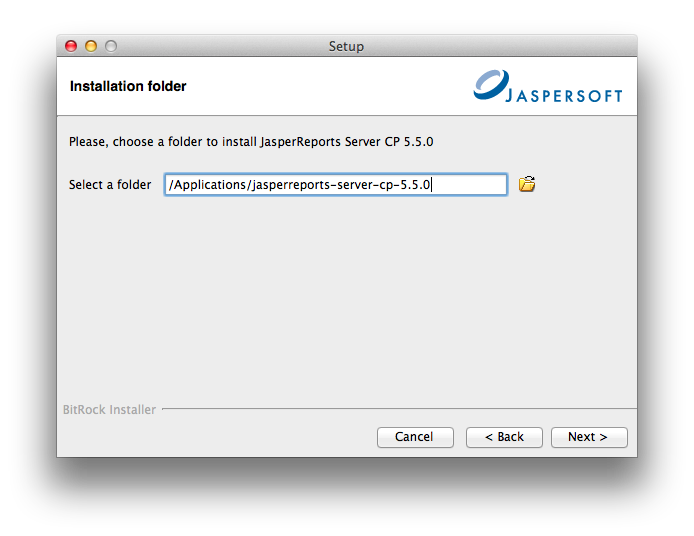Proceed with the Next > button

pyautogui.click(x=589, y=437)
